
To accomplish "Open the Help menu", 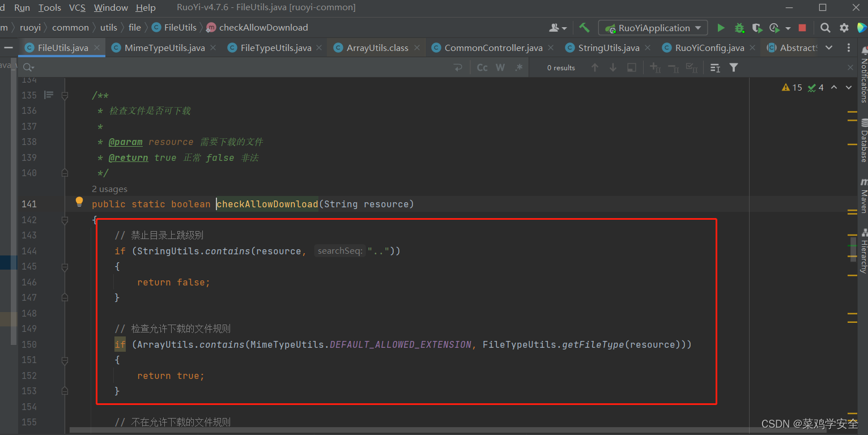I will tap(146, 7).
